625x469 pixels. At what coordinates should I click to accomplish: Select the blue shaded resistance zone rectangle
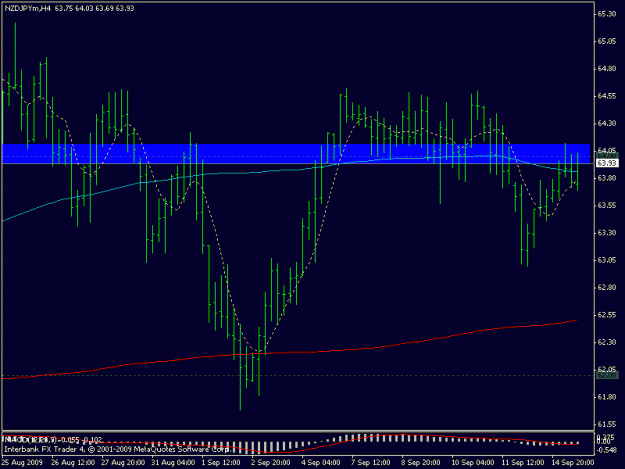click(296, 154)
